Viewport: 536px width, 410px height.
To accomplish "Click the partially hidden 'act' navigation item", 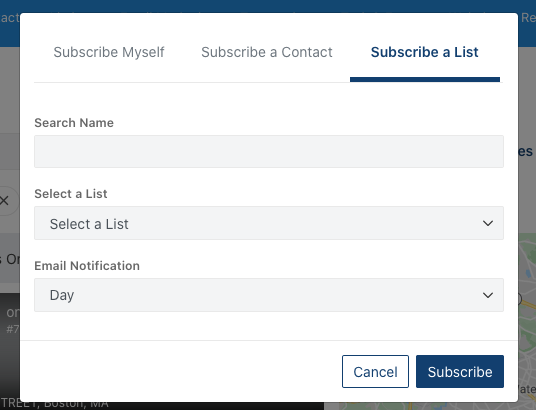I will point(10,17).
